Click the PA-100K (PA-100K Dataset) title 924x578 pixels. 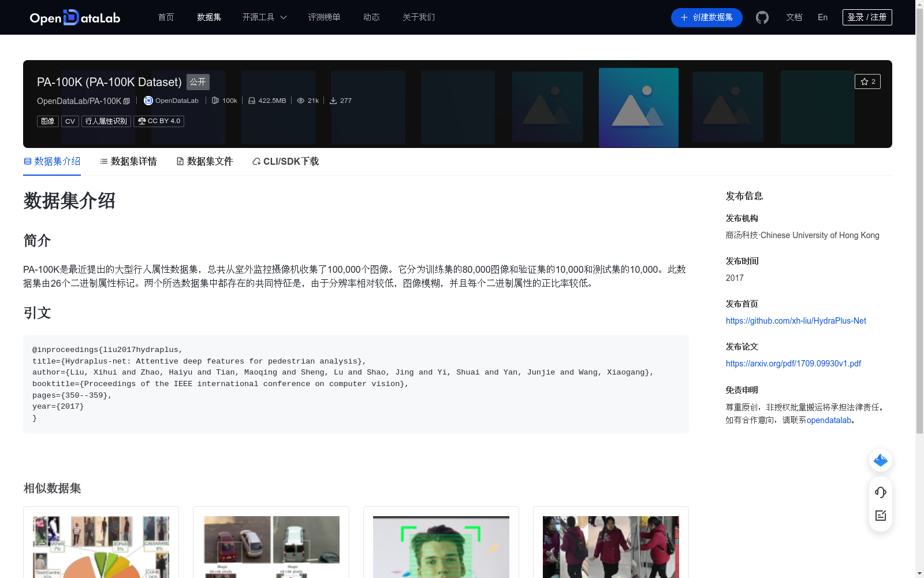click(x=109, y=82)
